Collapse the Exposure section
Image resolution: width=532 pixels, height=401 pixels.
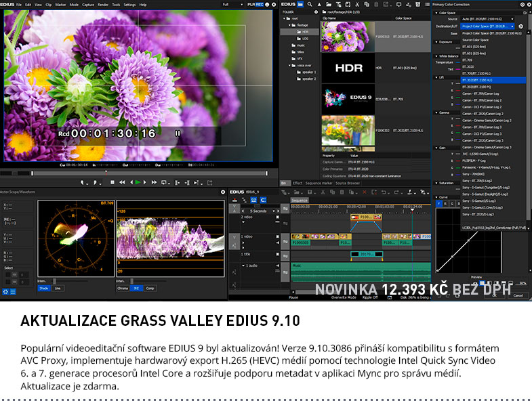pos(436,42)
